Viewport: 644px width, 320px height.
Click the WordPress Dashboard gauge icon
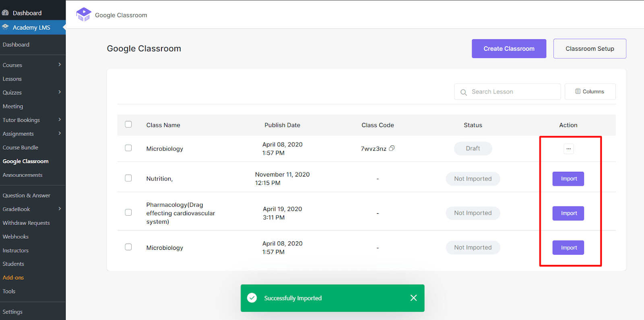click(5, 13)
